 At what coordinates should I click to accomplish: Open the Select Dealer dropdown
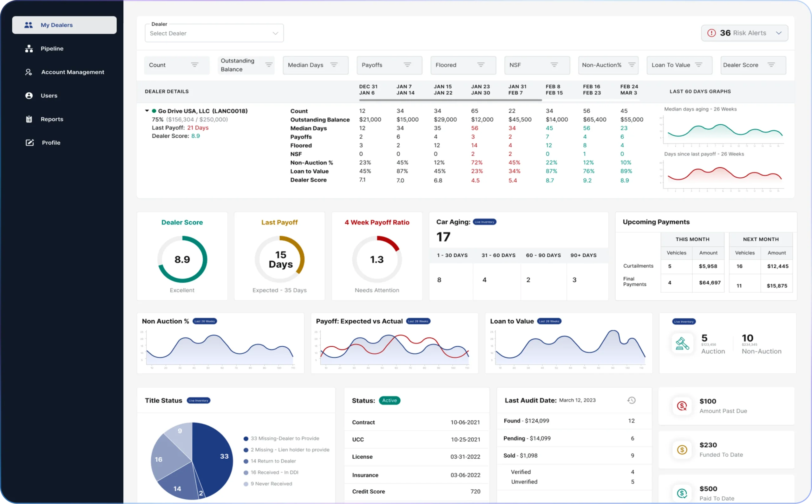coord(214,33)
